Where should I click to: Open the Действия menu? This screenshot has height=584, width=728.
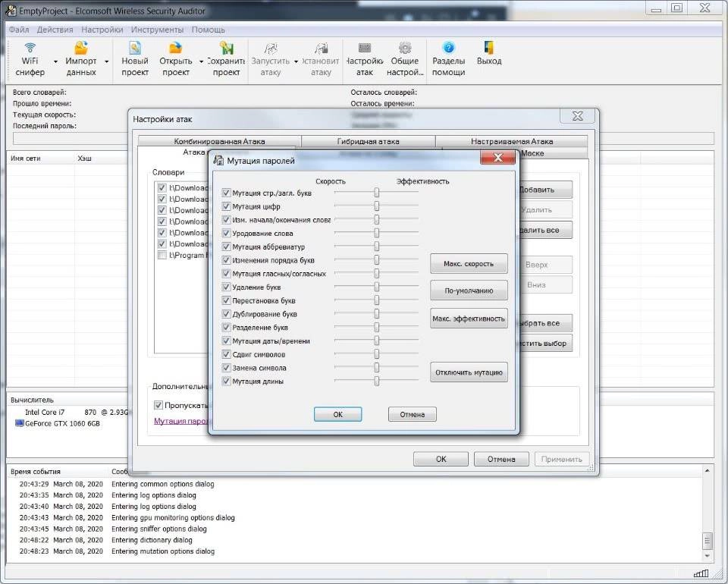pyautogui.click(x=55, y=30)
